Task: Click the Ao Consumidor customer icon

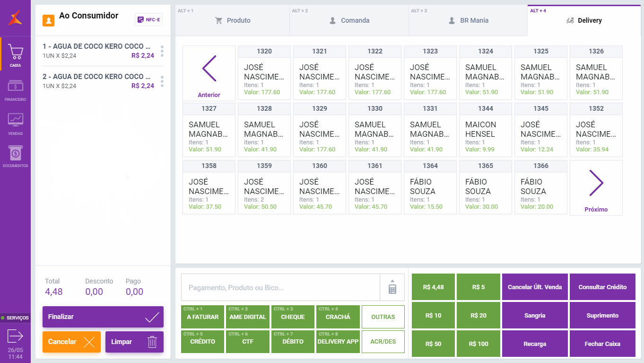Action: pos(48,20)
